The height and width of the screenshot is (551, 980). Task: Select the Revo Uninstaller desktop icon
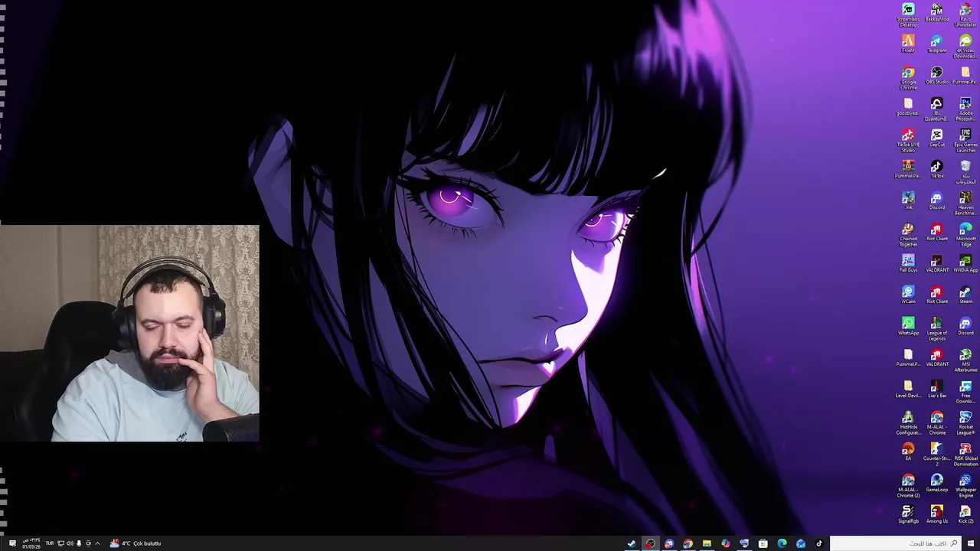pos(965,15)
